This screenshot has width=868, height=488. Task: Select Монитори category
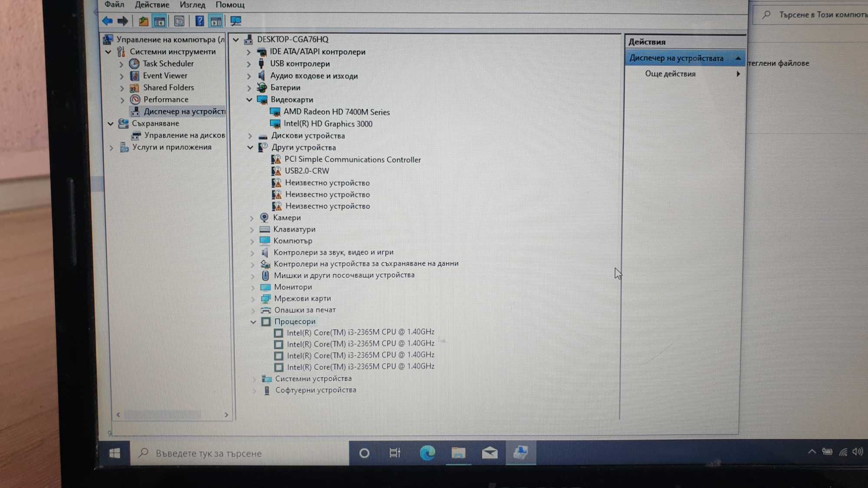[x=293, y=287]
